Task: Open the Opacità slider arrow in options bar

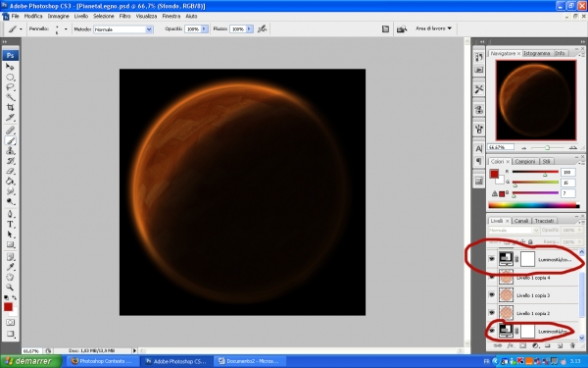Action: pyautogui.click(x=205, y=28)
